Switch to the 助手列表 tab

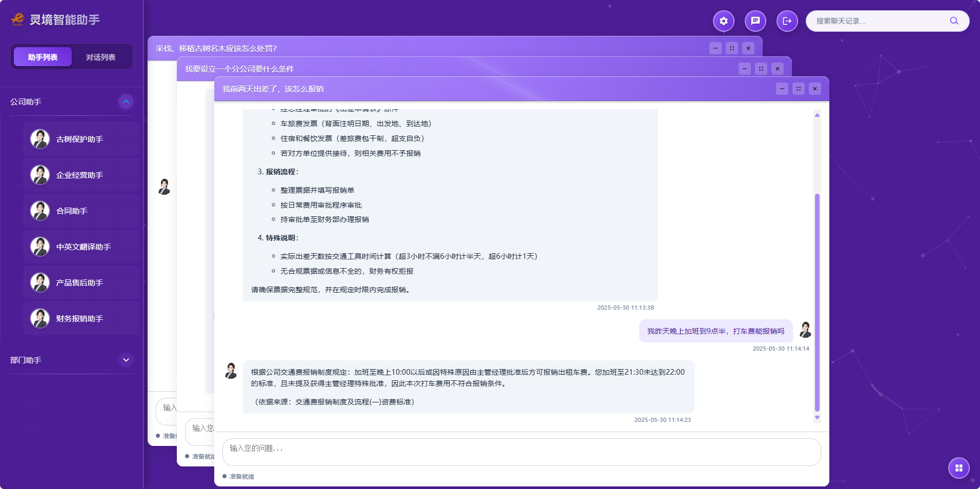(x=43, y=57)
